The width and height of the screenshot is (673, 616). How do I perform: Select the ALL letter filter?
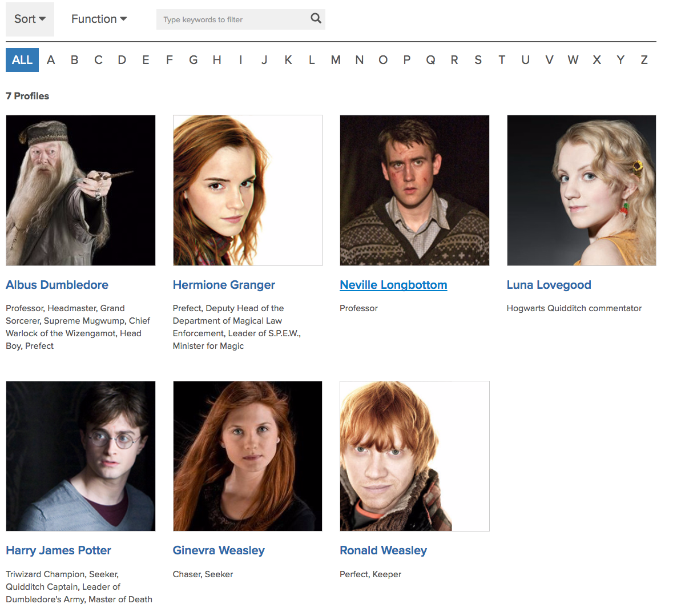click(22, 60)
